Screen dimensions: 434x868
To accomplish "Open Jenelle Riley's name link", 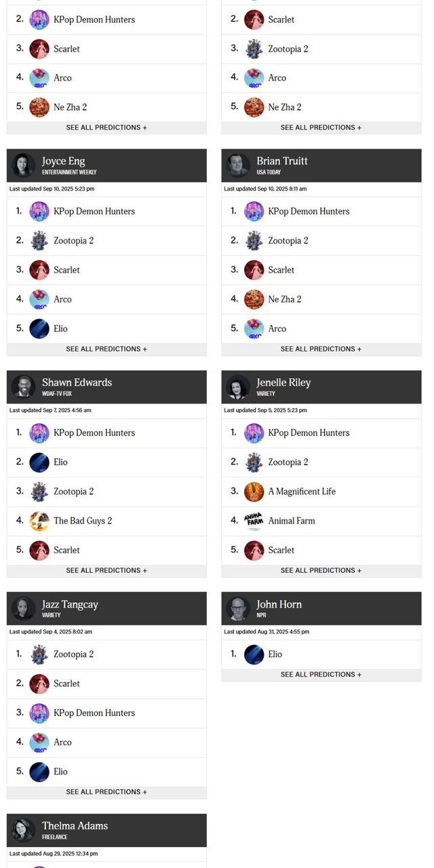I will click(x=283, y=382).
